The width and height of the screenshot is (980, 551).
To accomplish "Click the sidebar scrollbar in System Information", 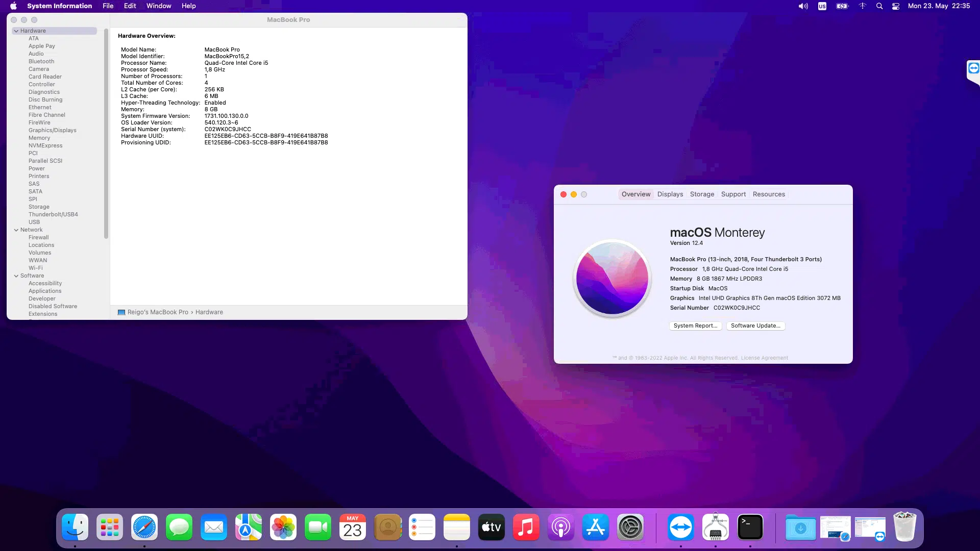I will [106, 134].
